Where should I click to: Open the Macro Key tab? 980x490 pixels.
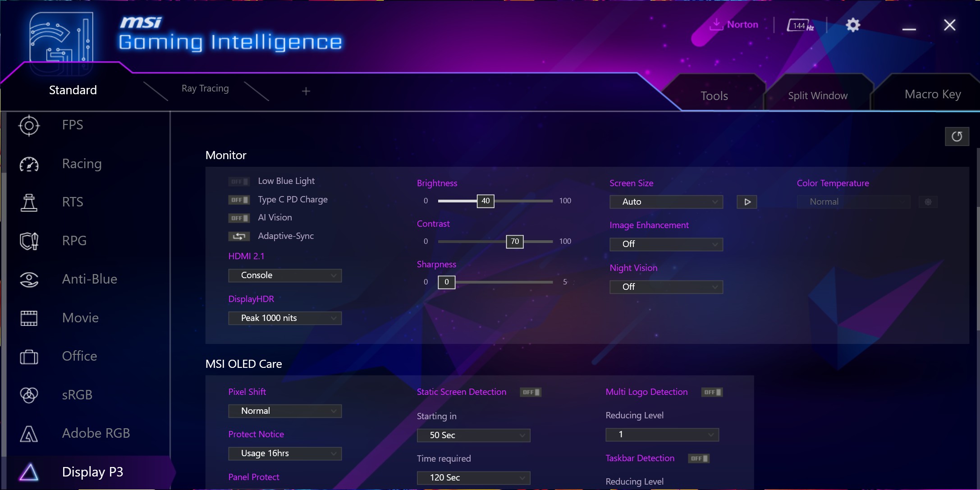(933, 94)
